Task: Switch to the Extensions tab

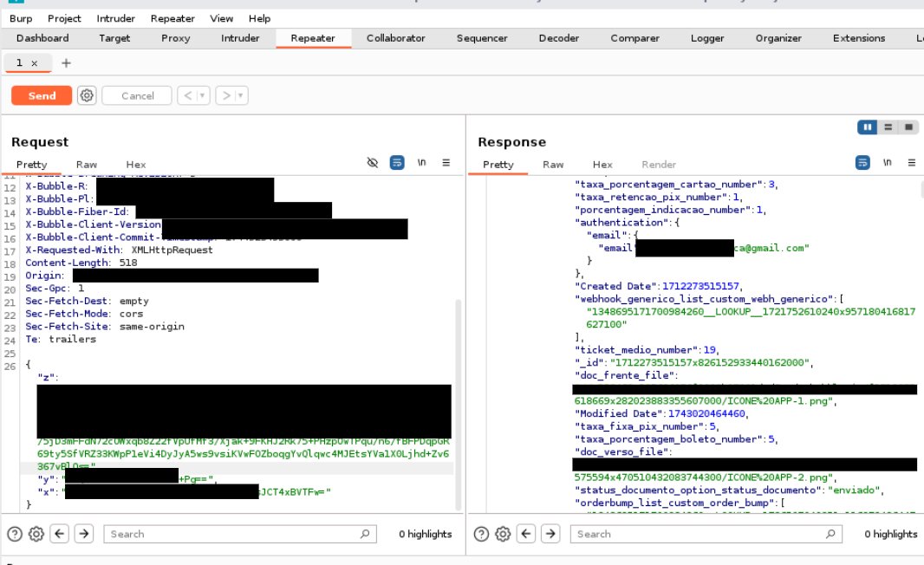Action: click(x=859, y=38)
